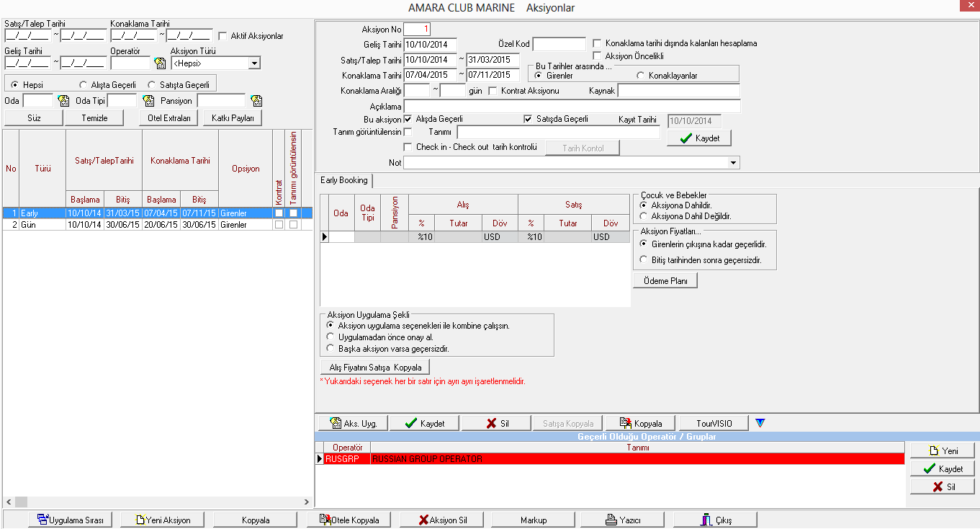
Task: Select Başka aksiyon varsa geçersizdir
Action: point(331,349)
